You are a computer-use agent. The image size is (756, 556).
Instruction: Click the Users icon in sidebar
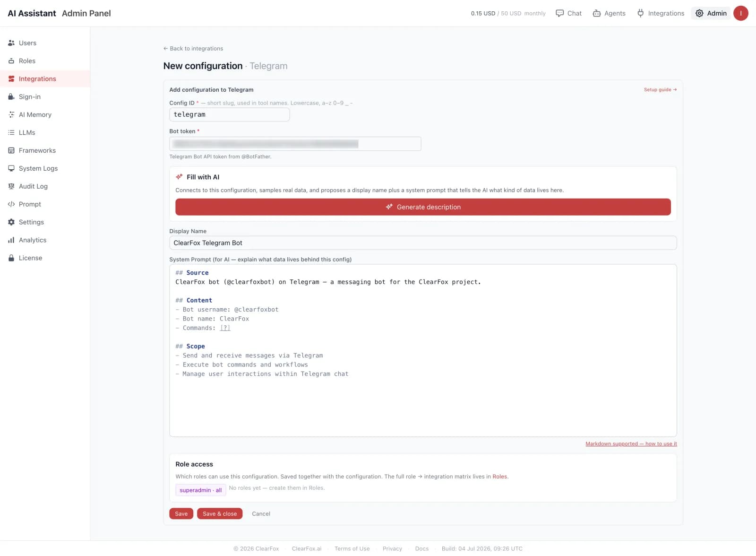[x=11, y=43]
